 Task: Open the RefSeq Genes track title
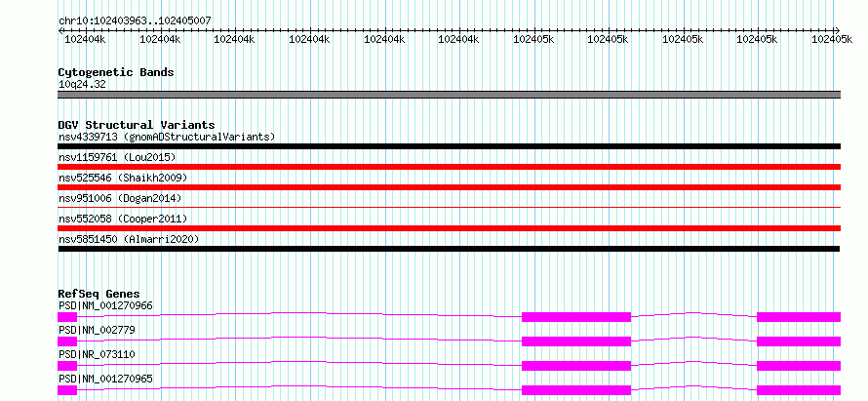point(99,294)
